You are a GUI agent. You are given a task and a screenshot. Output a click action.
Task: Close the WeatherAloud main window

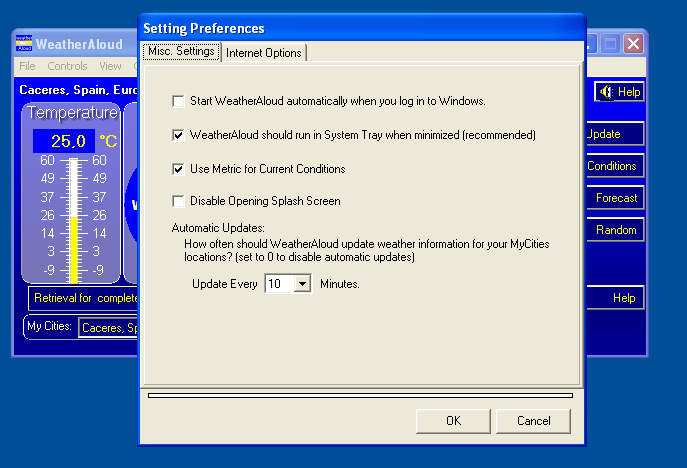pyautogui.click(x=634, y=44)
